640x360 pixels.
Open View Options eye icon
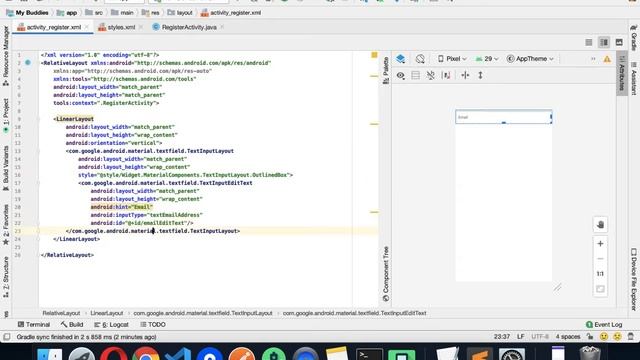pyautogui.click(x=400, y=76)
